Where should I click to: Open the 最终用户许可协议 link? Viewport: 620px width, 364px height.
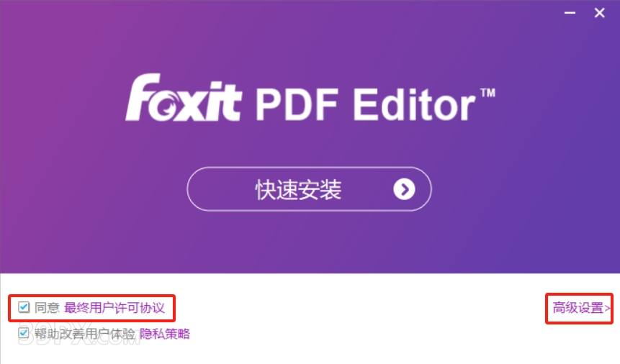click(x=114, y=307)
